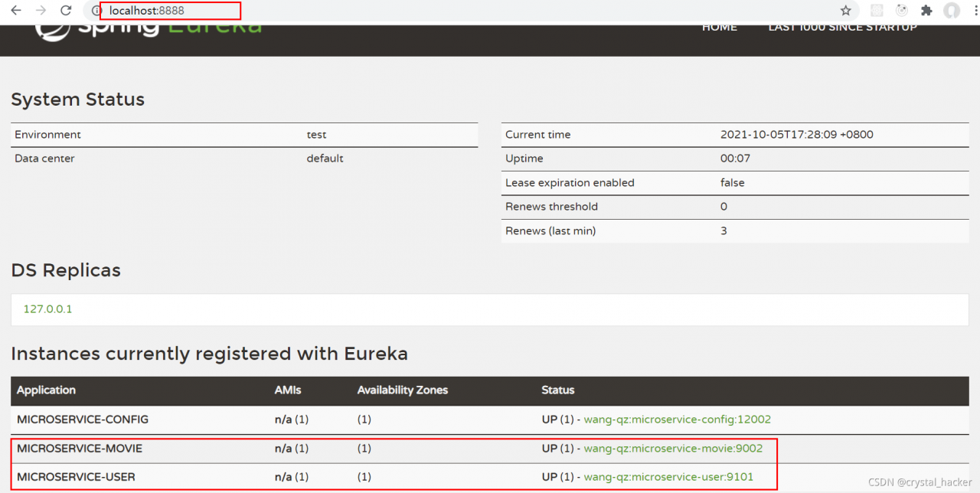This screenshot has width=980, height=493.
Task: Open wang-qz:microservice-movie:9002 instance link
Action: point(673,449)
